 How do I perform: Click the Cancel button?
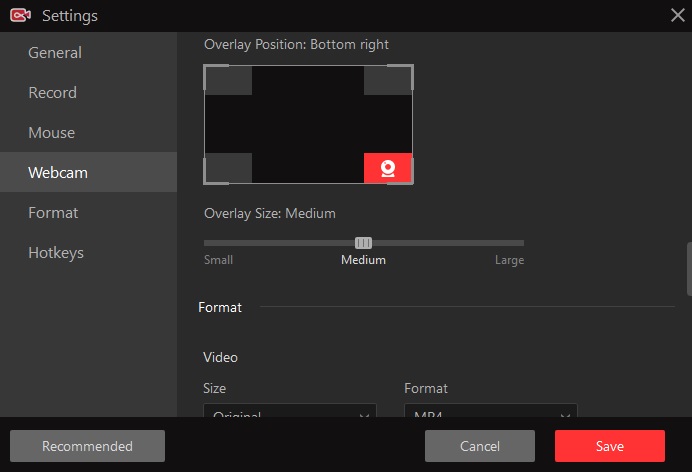tap(480, 446)
